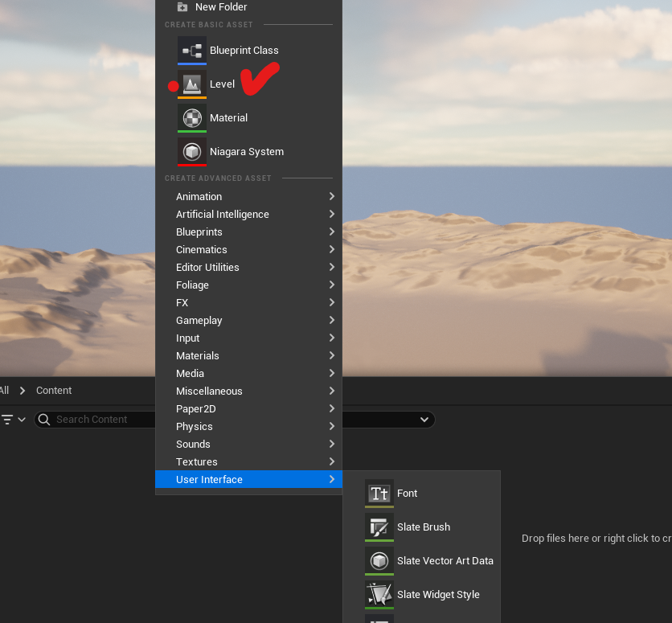Viewport: 672px width, 623px height.
Task: Select the Blueprint Class icon
Action: [x=192, y=51]
